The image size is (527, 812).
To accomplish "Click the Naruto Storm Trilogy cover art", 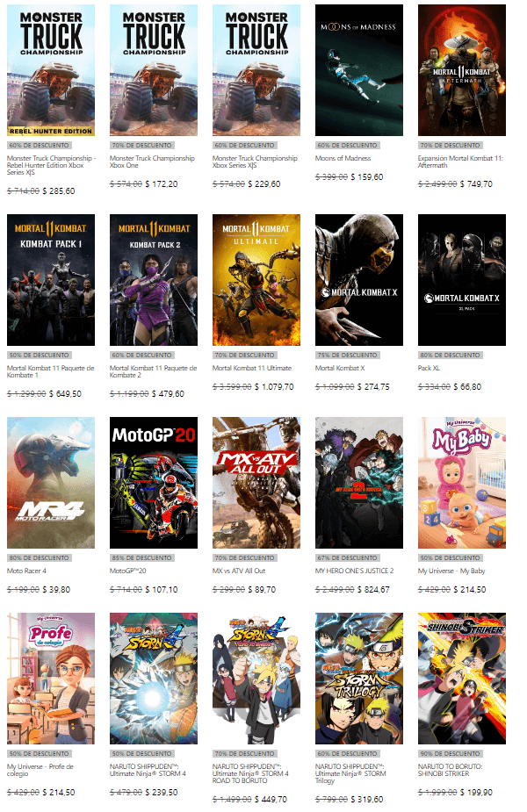I will pos(359,679).
